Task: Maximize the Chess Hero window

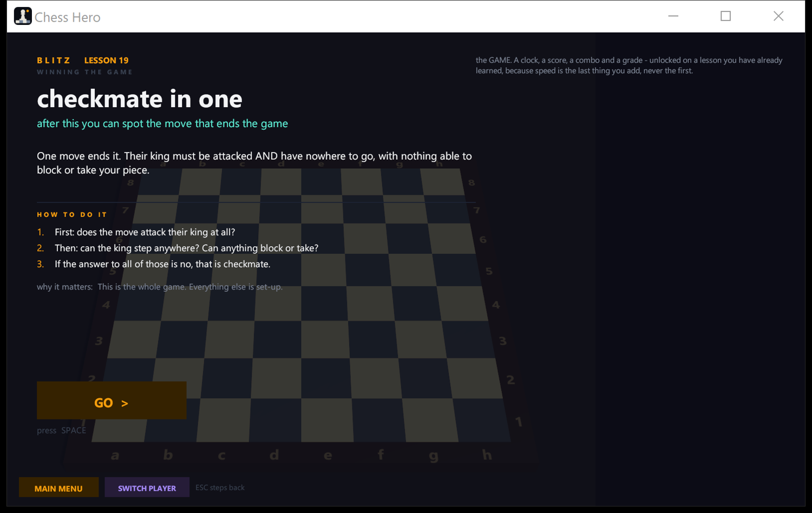Action: tap(725, 16)
